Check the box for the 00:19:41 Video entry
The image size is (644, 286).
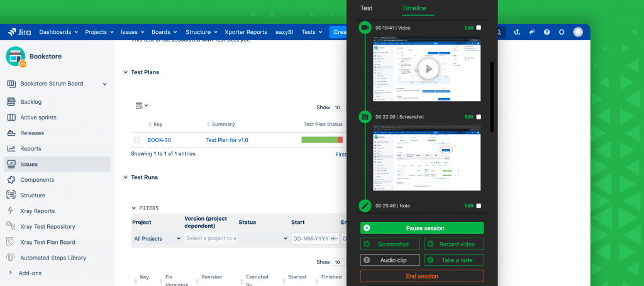point(479,28)
